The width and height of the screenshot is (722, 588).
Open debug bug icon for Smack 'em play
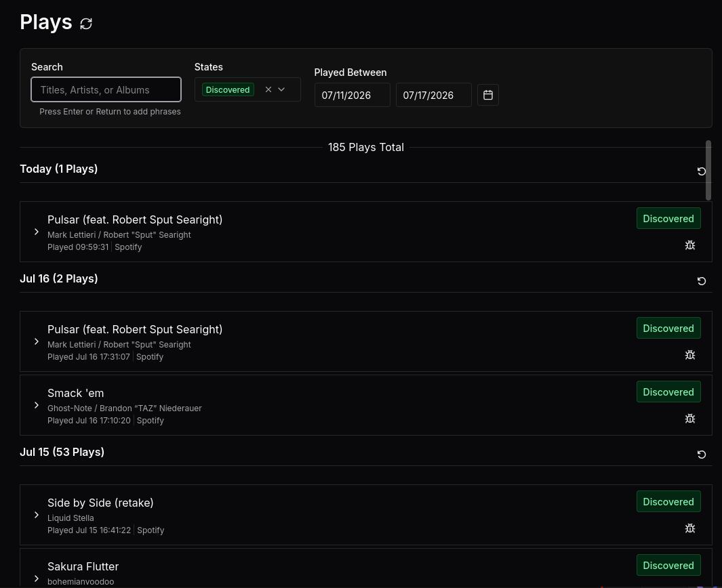point(689,418)
